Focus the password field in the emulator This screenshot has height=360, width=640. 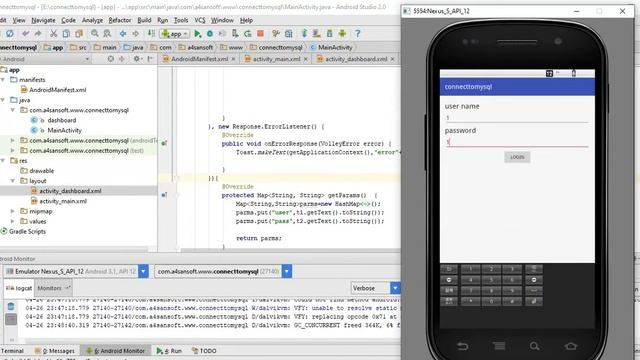[517, 142]
